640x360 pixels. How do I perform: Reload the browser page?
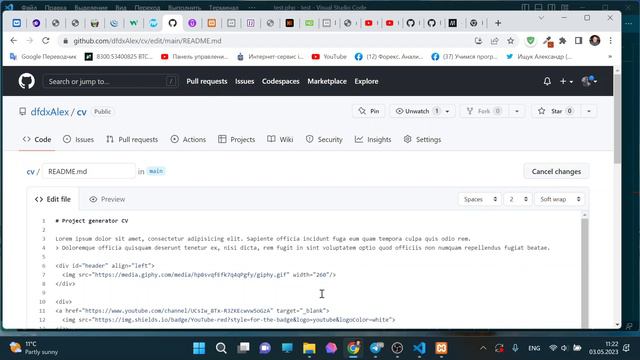(x=46, y=40)
